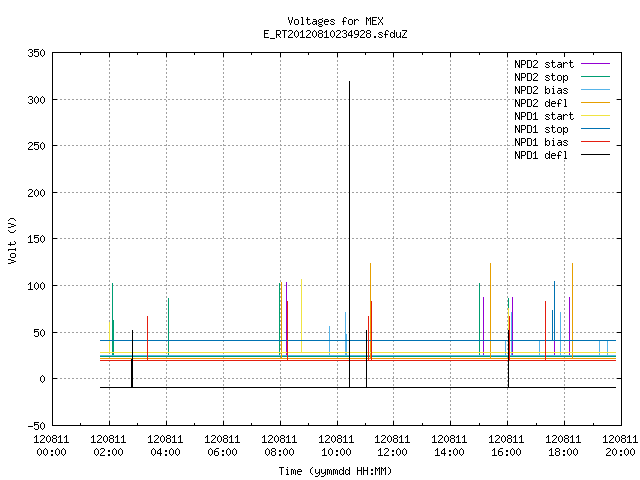Click the dark blue NPD1 stop spike near 17:40

tap(554, 311)
